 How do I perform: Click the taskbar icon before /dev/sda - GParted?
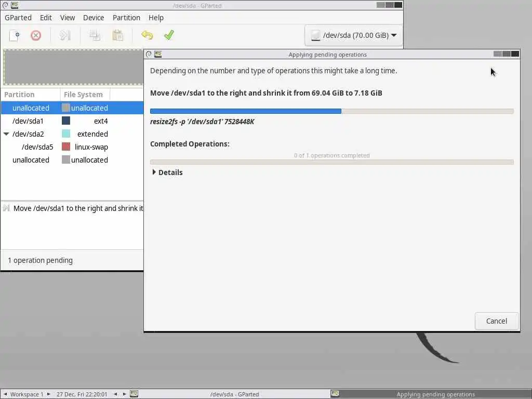click(134, 394)
